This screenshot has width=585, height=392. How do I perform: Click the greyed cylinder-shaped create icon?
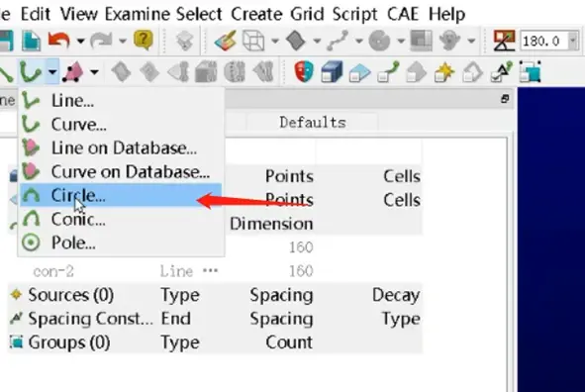[235, 71]
